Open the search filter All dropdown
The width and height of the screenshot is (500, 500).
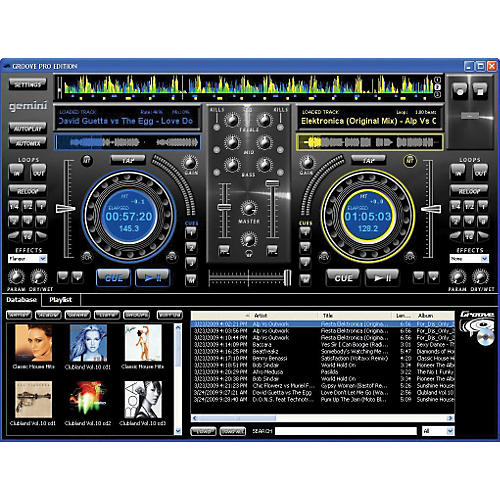438,431
